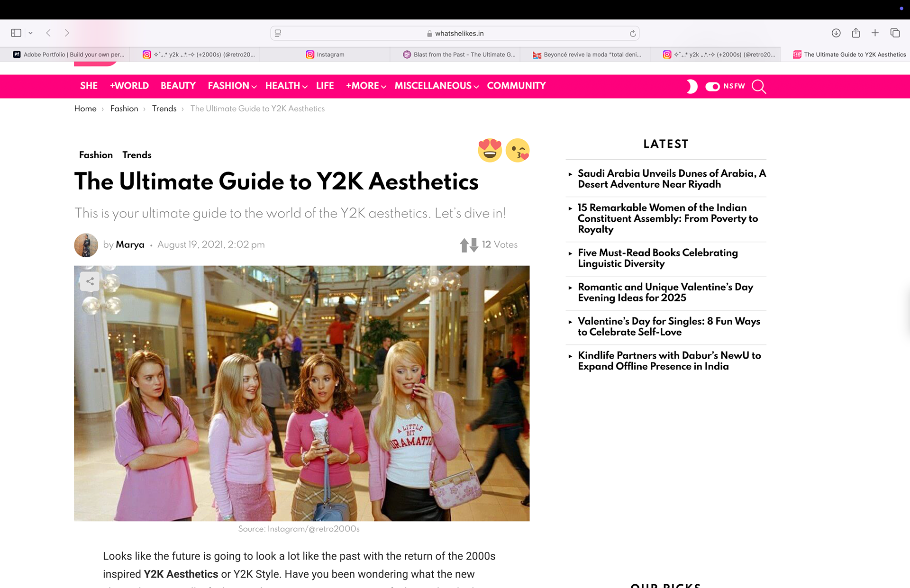Image resolution: width=910 pixels, height=588 pixels.
Task: Open Kindlife Partners with Dabur's NewU article
Action: click(669, 361)
